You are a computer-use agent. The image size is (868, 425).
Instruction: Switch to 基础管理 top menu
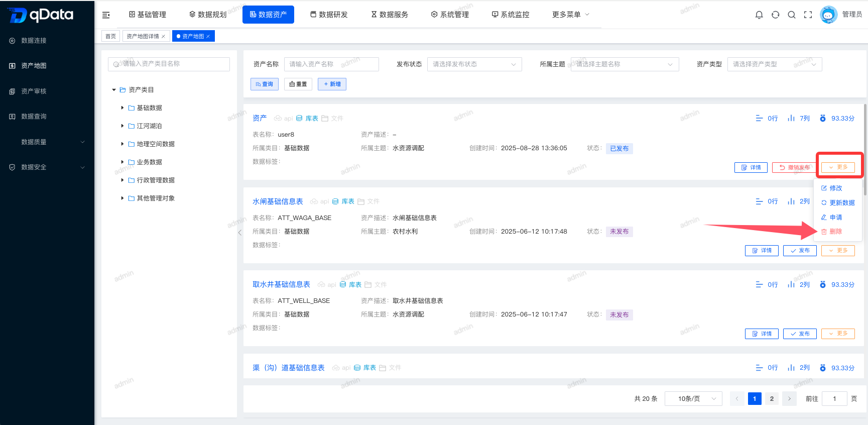pos(148,15)
